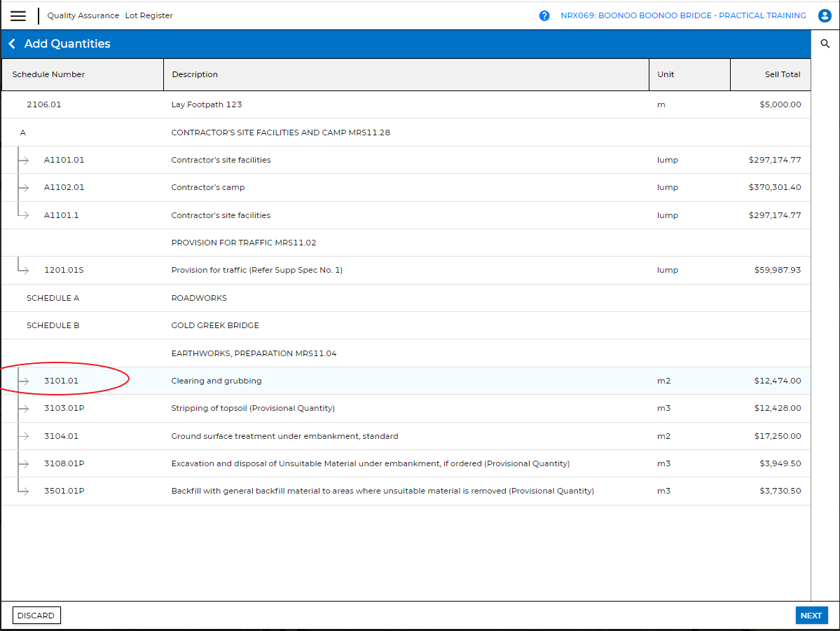Click the $3,730.50 sell total
The height and width of the screenshot is (631, 840).
point(780,491)
